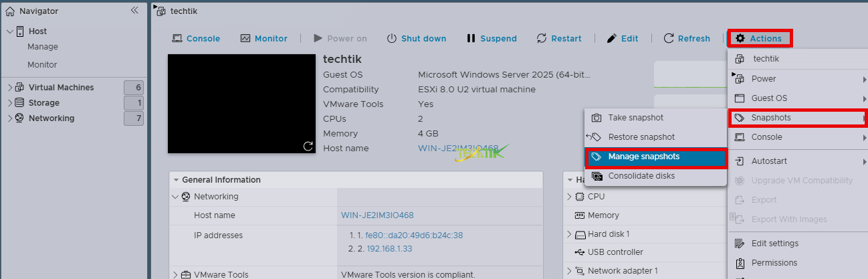868x279 pixels.
Task: Click the Autostart icon in menu
Action: point(740,161)
